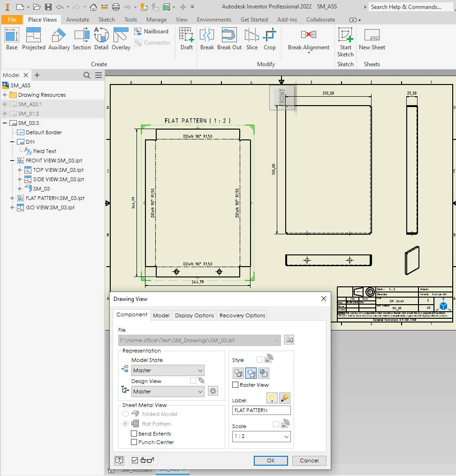Select the Base view tool

point(12,39)
